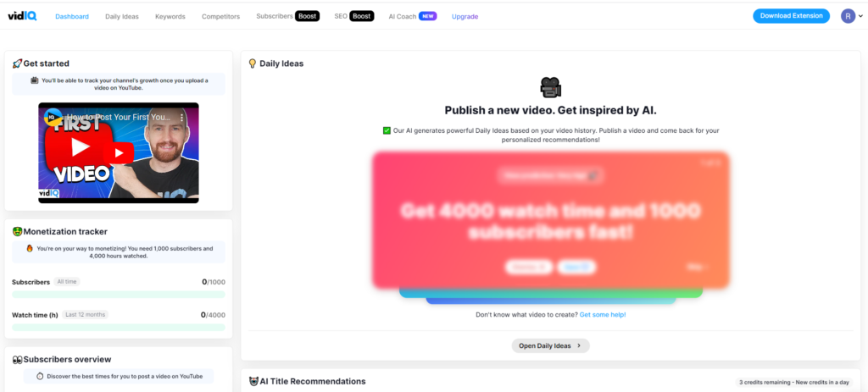Viewport: 868px width, 392px height.
Task: Click the vidIQ channel icon on video thumbnail
Action: pyautogui.click(x=53, y=117)
